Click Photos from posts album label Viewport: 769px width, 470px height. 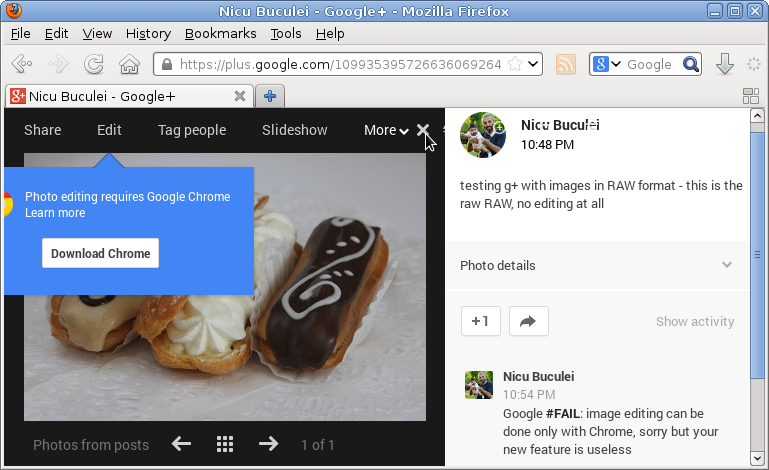coord(91,445)
